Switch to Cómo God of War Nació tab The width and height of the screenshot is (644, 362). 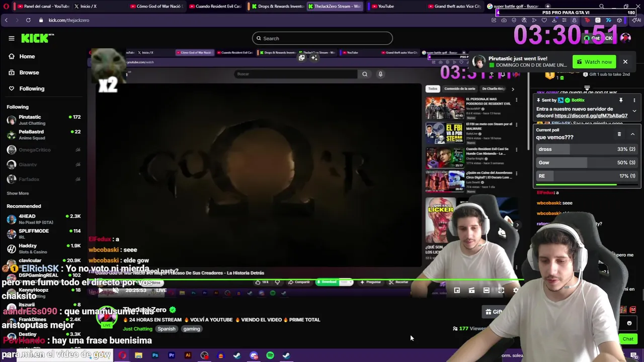(158, 6)
